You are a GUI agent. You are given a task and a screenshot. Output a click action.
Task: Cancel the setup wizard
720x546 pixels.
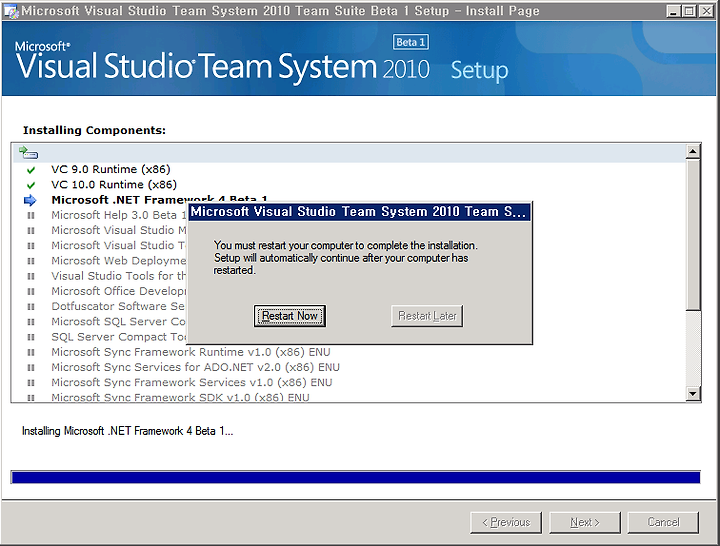(663, 522)
